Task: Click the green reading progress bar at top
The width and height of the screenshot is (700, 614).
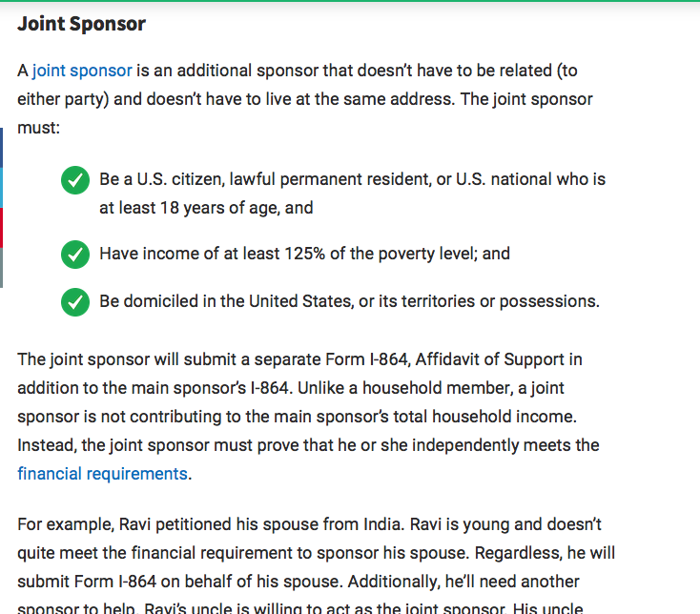Action: click(x=350, y=1)
